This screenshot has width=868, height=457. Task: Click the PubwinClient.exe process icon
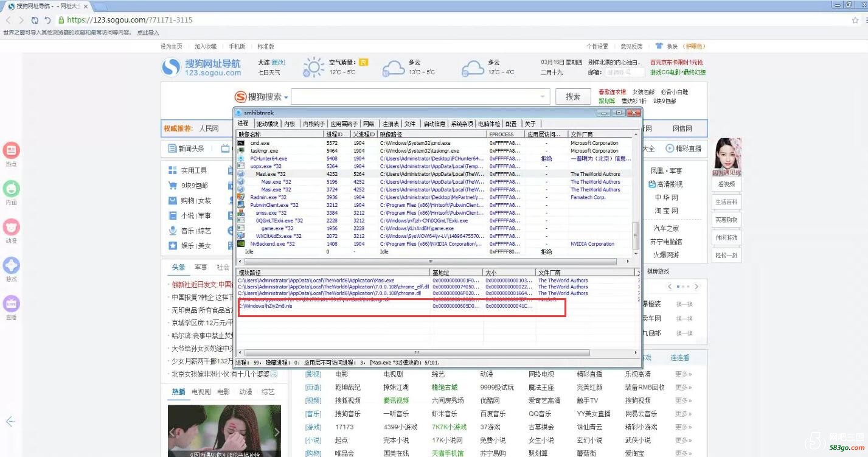[x=241, y=205]
